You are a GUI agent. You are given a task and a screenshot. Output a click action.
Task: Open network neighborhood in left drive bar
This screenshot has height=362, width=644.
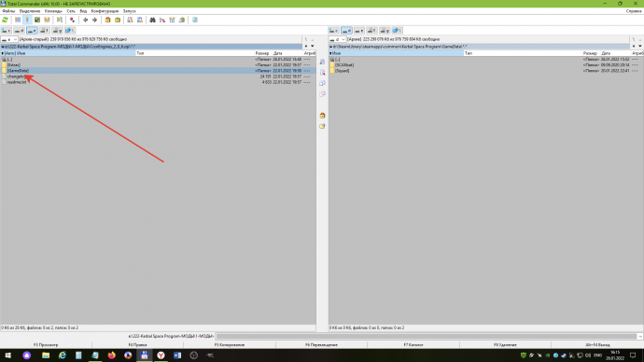click(70, 31)
